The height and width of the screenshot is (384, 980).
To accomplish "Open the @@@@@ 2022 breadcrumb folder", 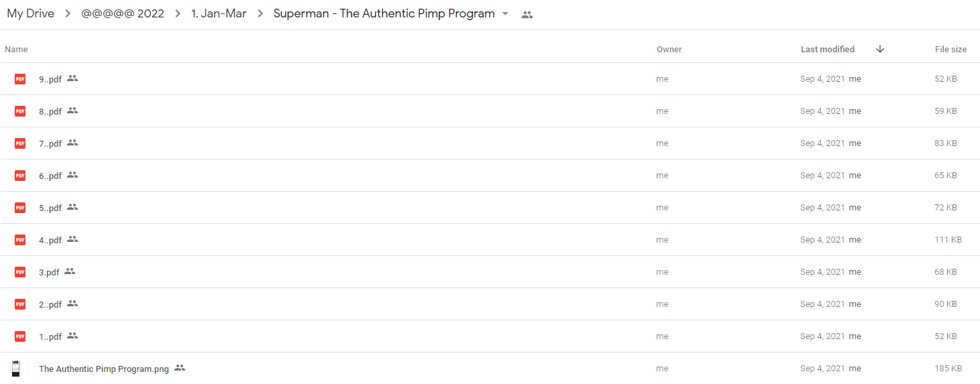I will click(123, 14).
